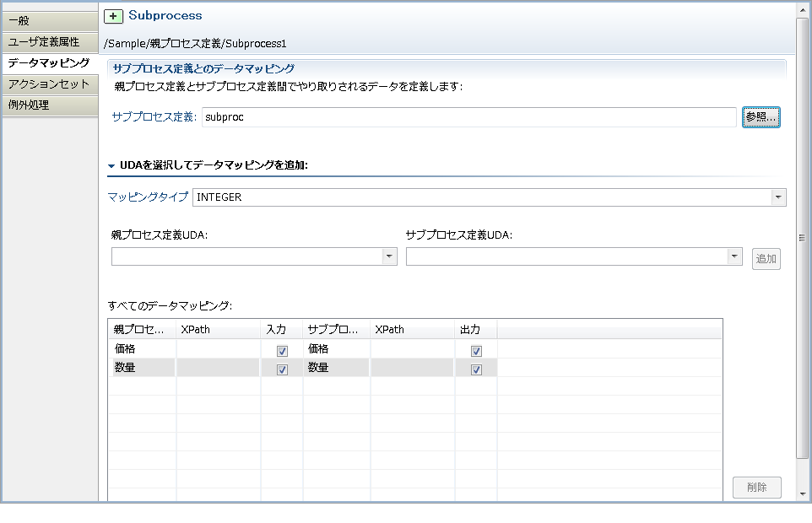Open the 一般 tab
The width and height of the screenshot is (812, 523).
click(x=50, y=21)
